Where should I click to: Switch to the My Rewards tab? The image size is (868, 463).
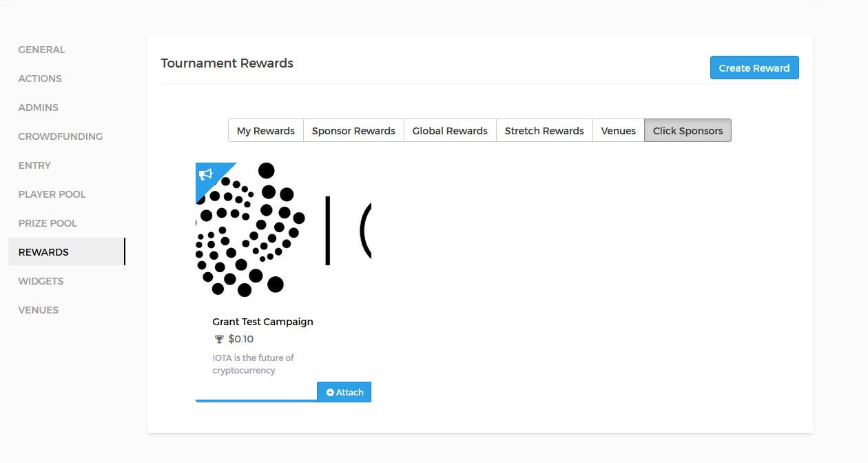[265, 130]
